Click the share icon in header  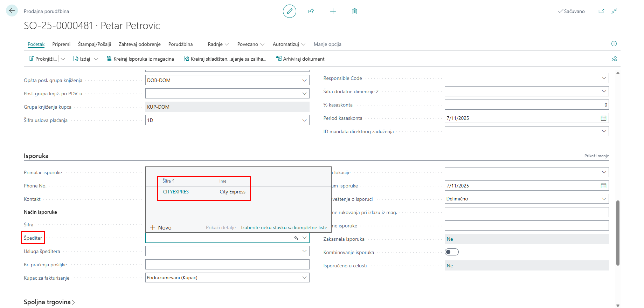pyautogui.click(x=311, y=11)
